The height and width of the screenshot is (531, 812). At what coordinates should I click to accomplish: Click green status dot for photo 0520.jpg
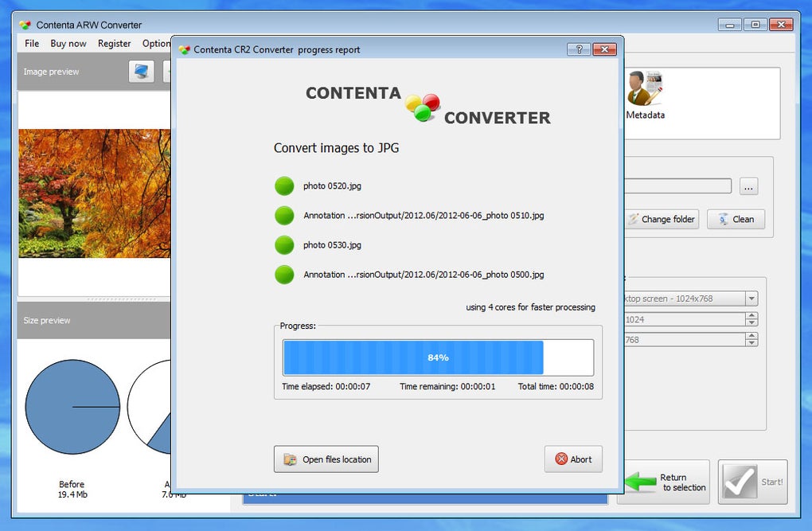(284, 186)
